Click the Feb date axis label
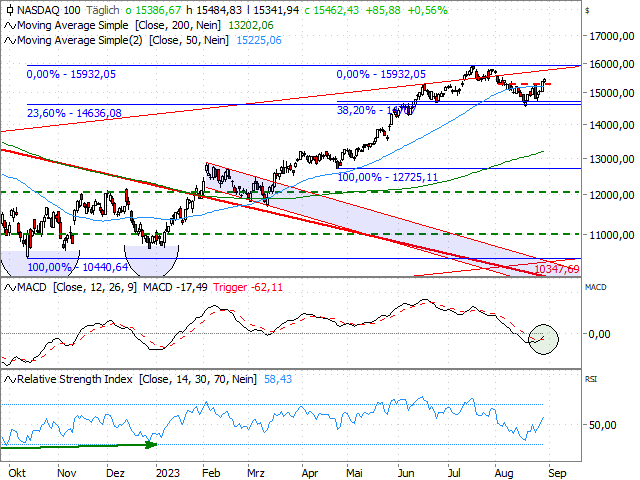Viewport: 640px width, 480px height. pyautogui.click(x=211, y=473)
